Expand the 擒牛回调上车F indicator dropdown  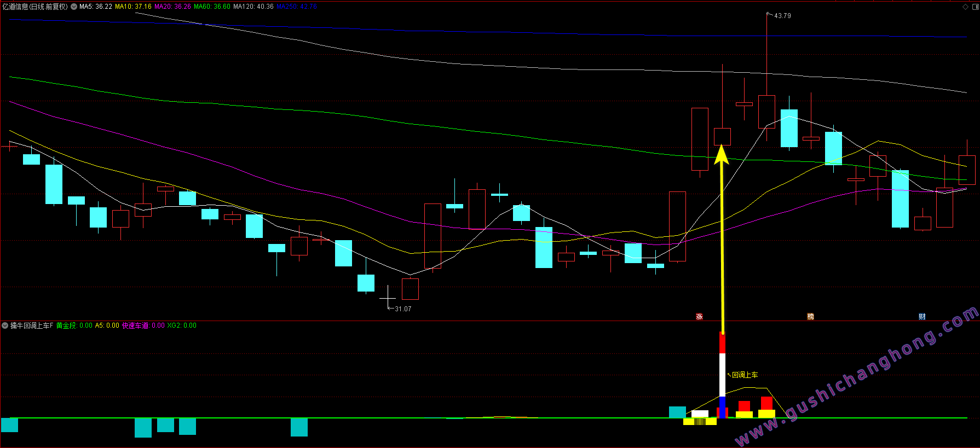tap(5, 325)
